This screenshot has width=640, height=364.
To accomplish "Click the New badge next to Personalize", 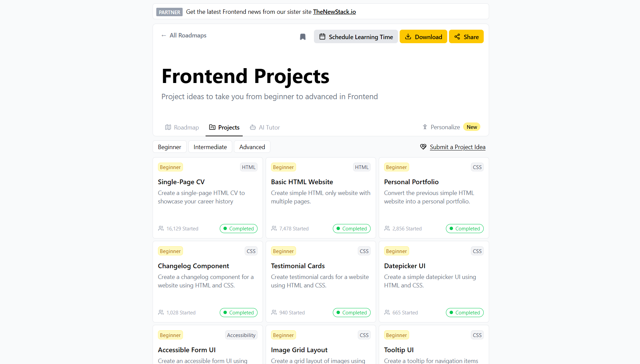I will pos(472,127).
